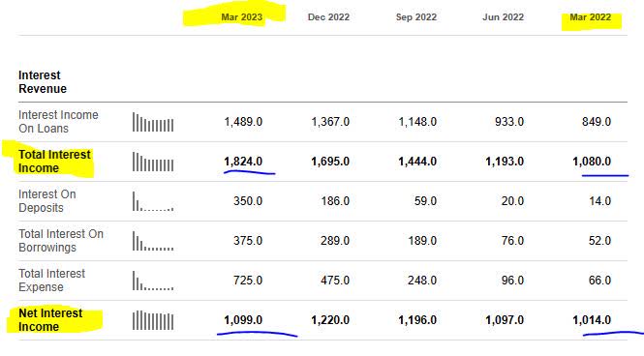Select the 1,014.0 net interest income value
Image resolution: width=644 pixels, height=356 pixels.
tap(592, 320)
